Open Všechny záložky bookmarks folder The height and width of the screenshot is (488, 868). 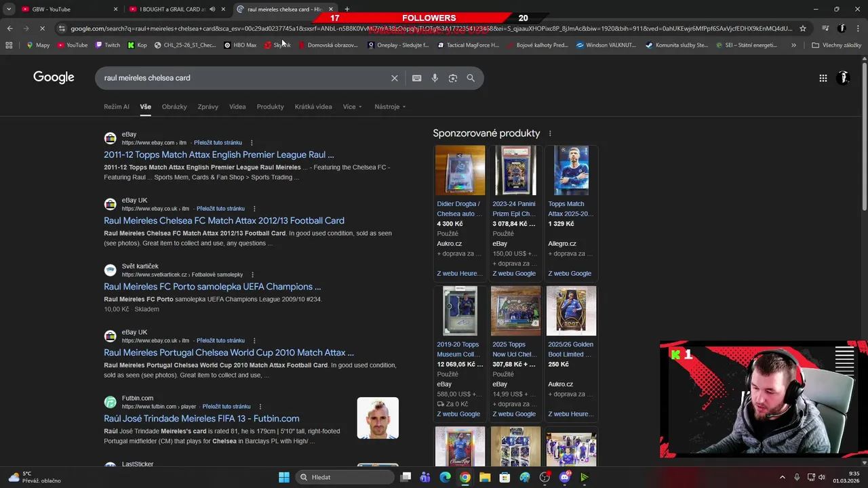tap(836, 45)
